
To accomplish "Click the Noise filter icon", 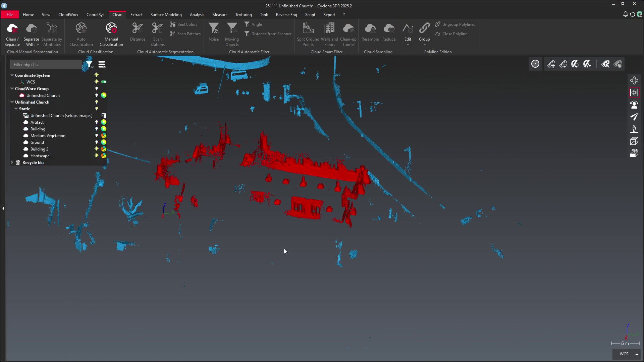I will point(213,32).
